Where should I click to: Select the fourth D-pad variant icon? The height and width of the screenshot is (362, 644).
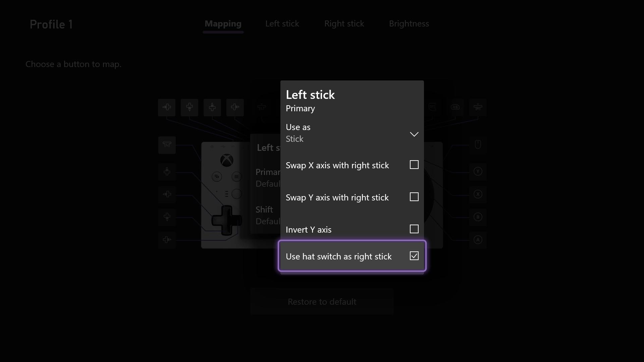pos(235,107)
